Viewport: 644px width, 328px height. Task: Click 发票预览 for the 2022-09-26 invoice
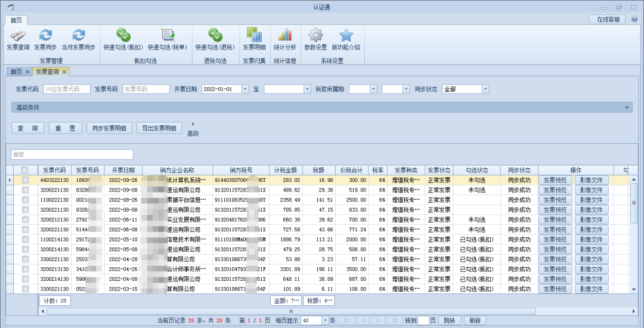[555, 180]
